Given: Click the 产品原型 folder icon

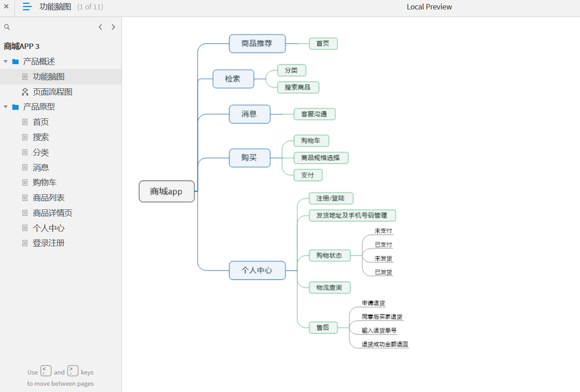Looking at the screenshot, I should [16, 107].
